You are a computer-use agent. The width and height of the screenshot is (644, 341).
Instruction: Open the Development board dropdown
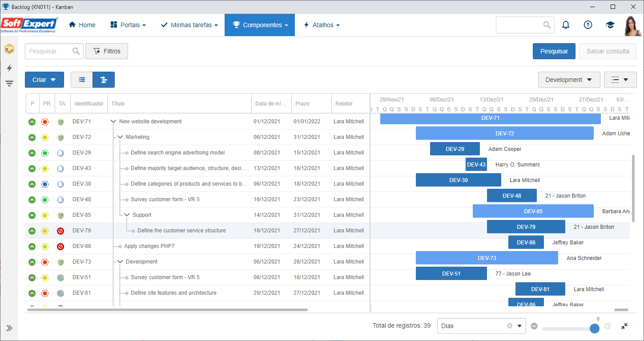pos(569,80)
